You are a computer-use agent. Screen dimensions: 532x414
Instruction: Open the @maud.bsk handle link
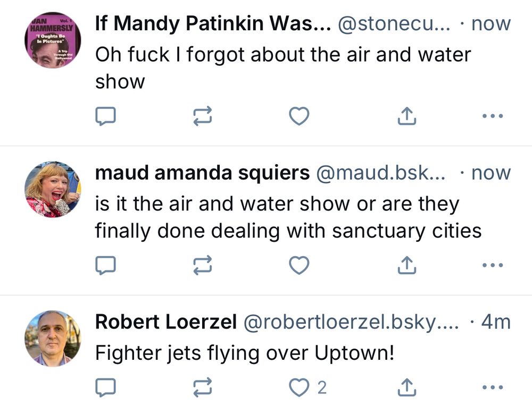pos(380,173)
